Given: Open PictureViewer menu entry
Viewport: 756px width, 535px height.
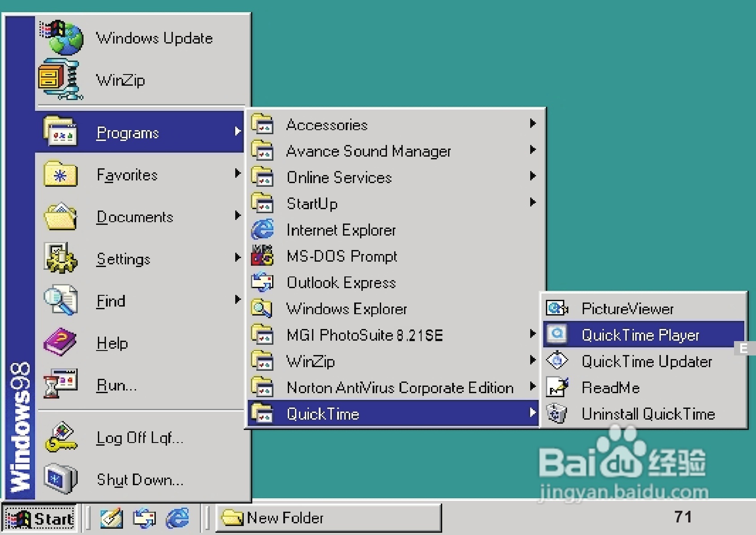Looking at the screenshot, I should coord(643,308).
